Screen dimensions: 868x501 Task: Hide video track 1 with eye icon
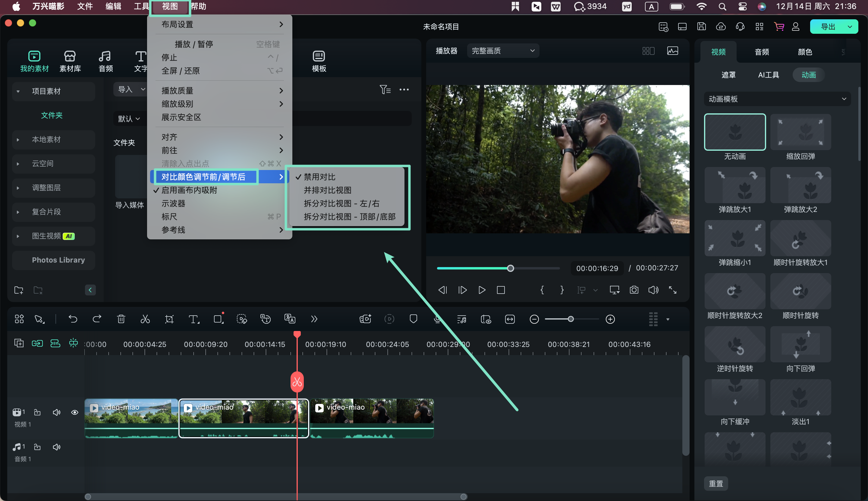74,412
